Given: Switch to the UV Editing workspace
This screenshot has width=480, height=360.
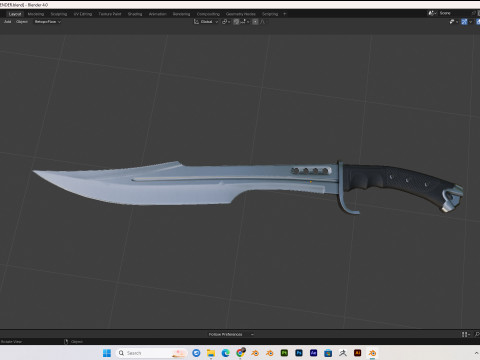Looking at the screenshot, I should (83, 14).
